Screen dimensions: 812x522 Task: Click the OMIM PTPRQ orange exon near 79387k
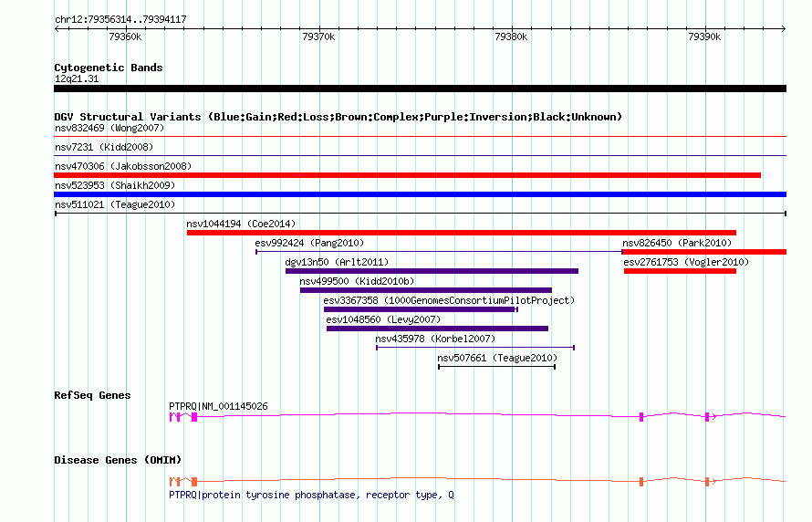[x=641, y=482]
